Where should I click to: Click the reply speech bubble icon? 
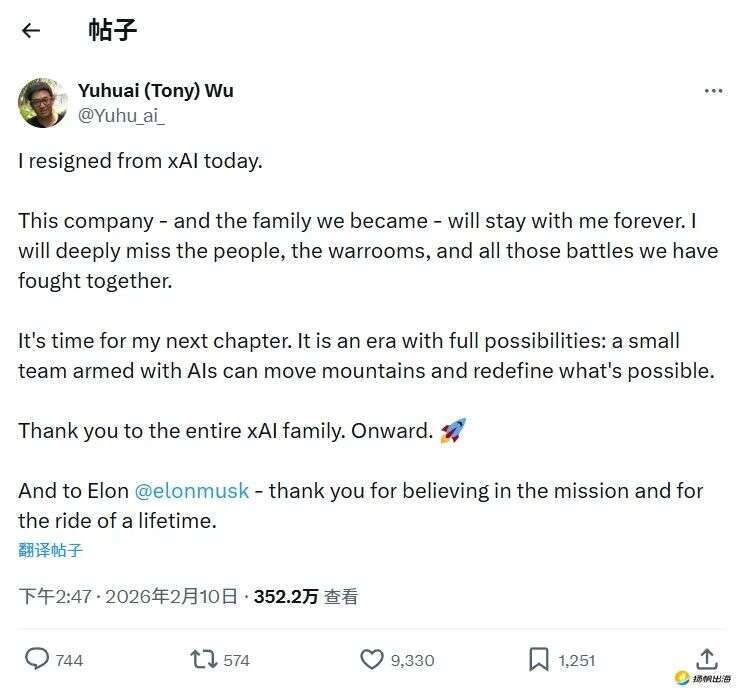click(x=37, y=659)
